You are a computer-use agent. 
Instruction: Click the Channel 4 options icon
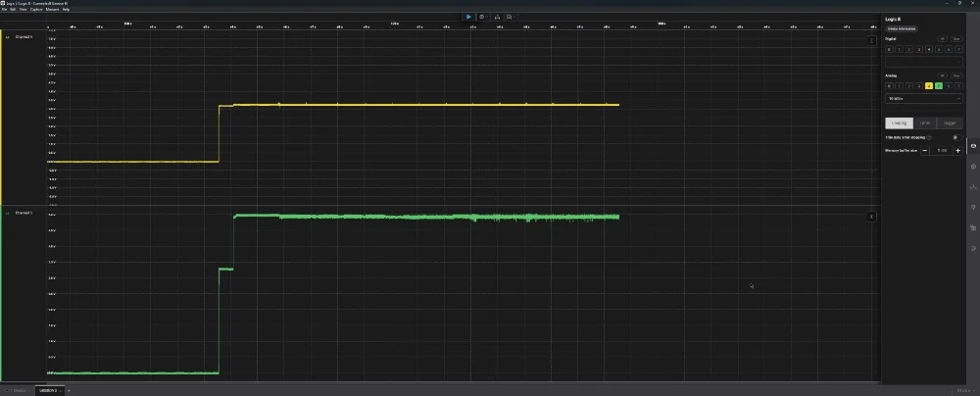pos(871,40)
